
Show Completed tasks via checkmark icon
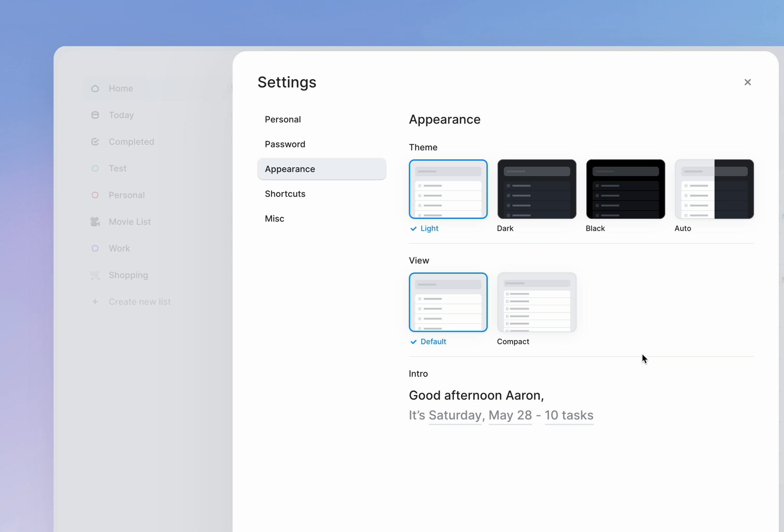coord(95,142)
